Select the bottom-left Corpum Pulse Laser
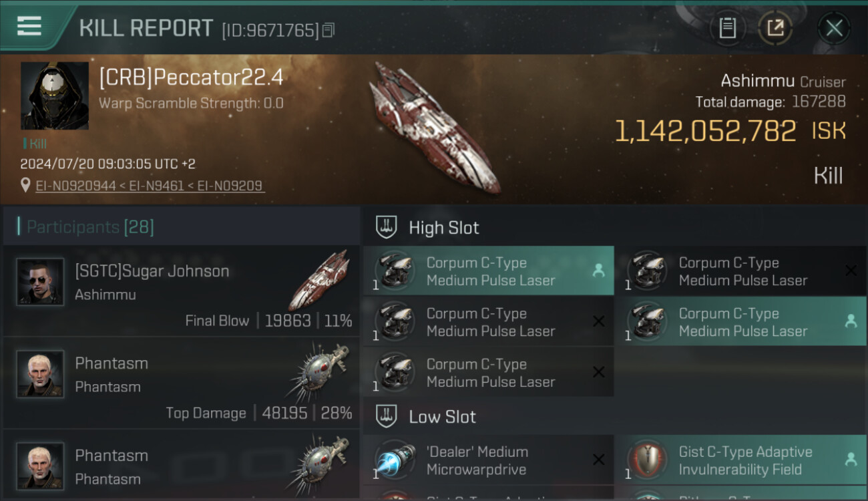868x501 pixels. click(488, 373)
